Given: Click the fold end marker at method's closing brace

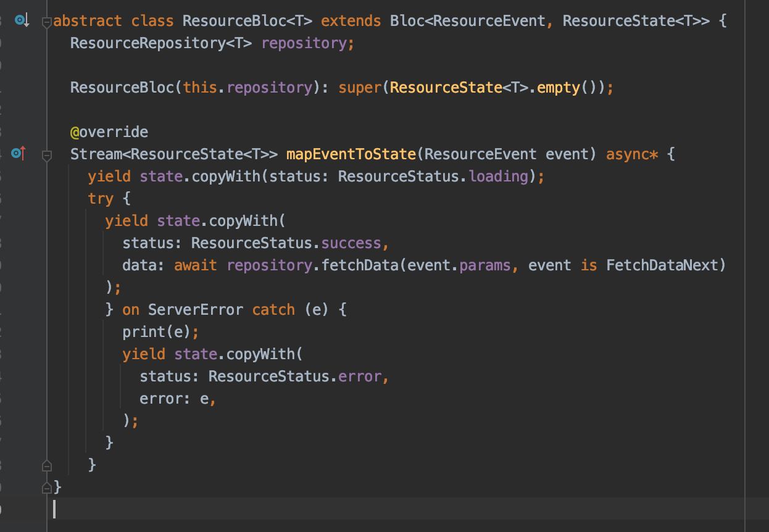Looking at the screenshot, I should click(x=46, y=465).
